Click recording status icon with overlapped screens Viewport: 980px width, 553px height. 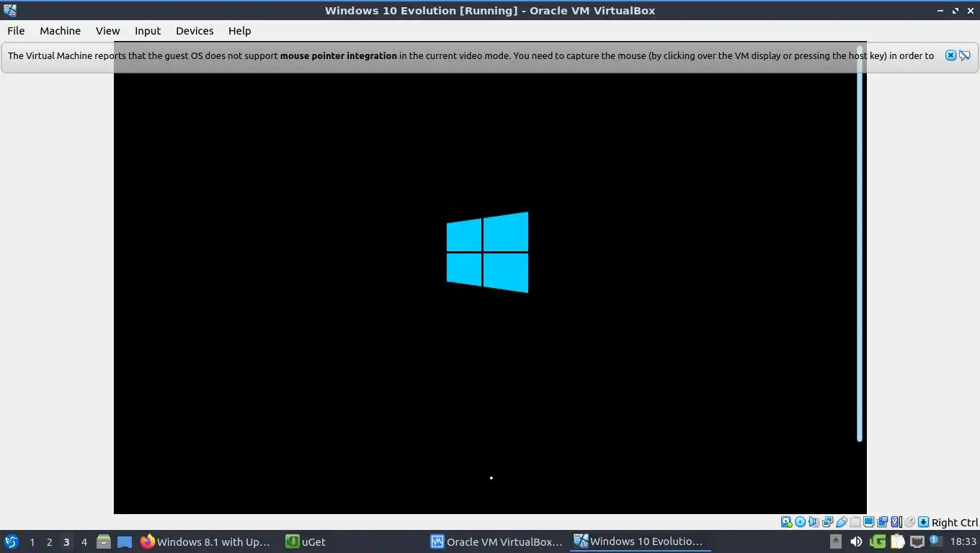click(882, 522)
